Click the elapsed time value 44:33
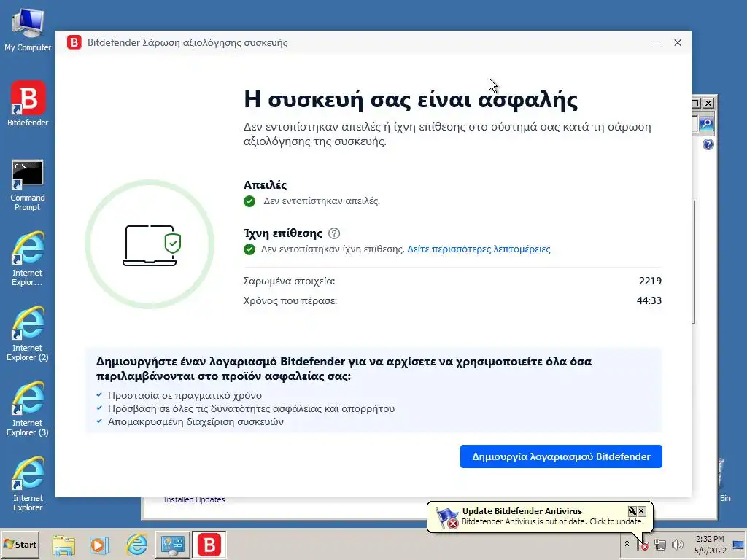747x560 pixels. 649,300
